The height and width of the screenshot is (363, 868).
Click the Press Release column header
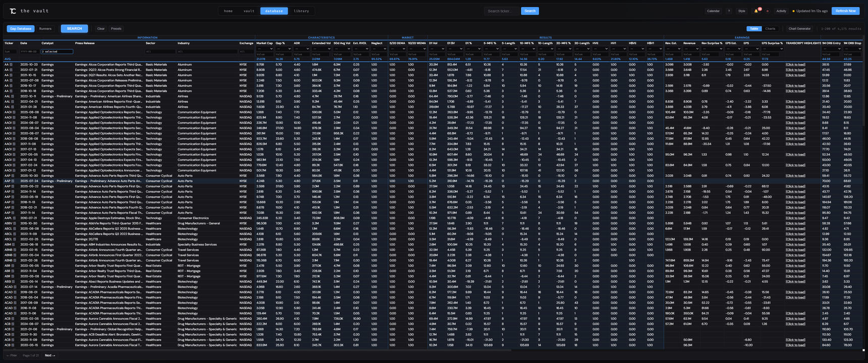pos(85,43)
